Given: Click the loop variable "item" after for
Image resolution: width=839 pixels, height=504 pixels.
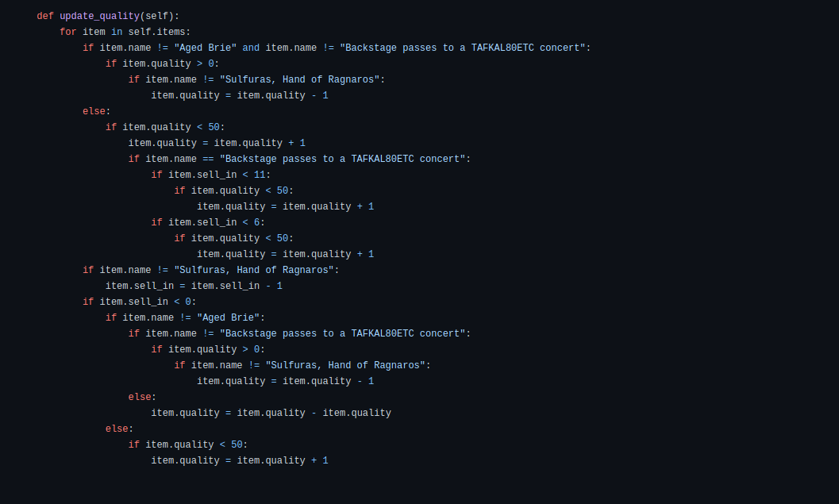Looking at the screenshot, I should (94, 32).
